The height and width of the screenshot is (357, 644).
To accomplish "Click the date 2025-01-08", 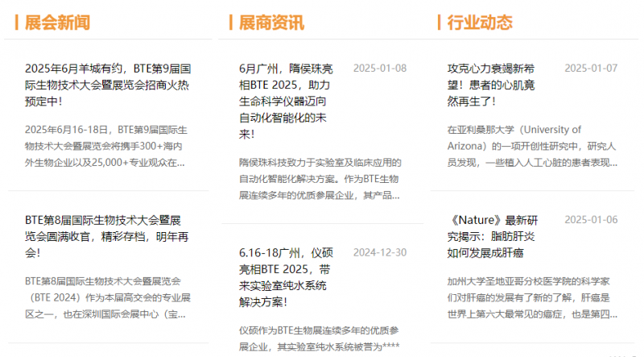I will point(380,68).
